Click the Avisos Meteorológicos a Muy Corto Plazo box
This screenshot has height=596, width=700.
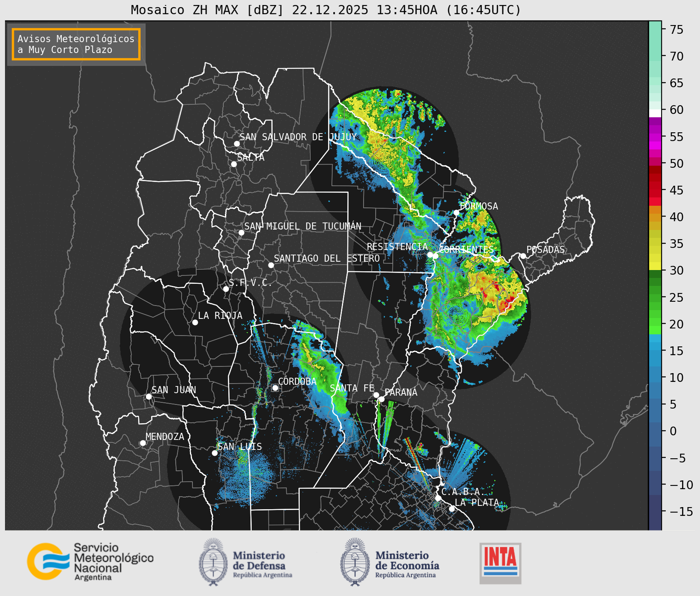pos(76,44)
